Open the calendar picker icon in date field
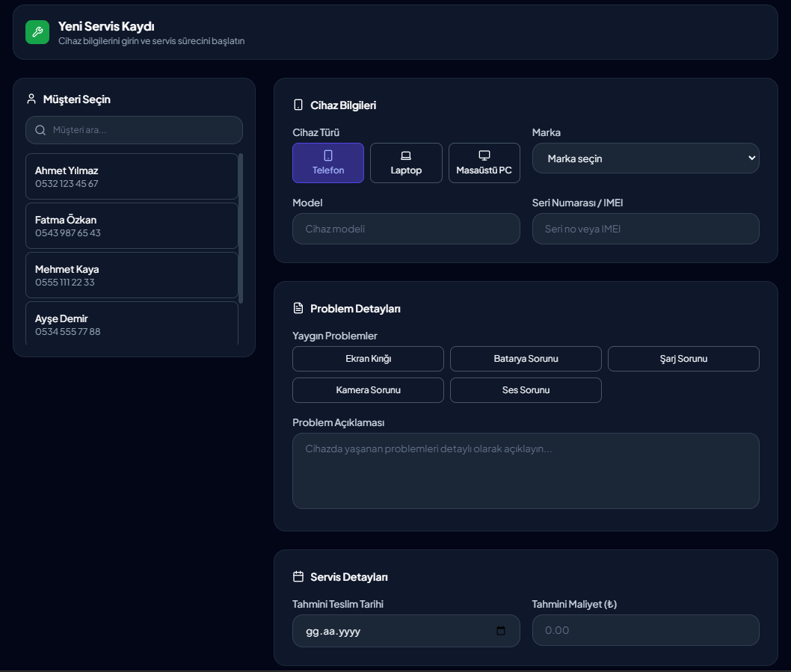 point(501,631)
